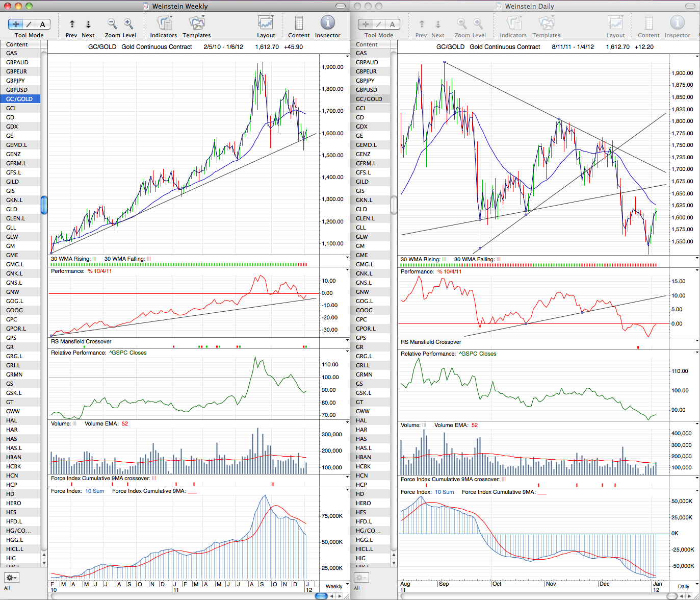The image size is (700, 600).
Task: Click 'Performance: % 10/4/11' label in Weekly
Action: (x=82, y=271)
